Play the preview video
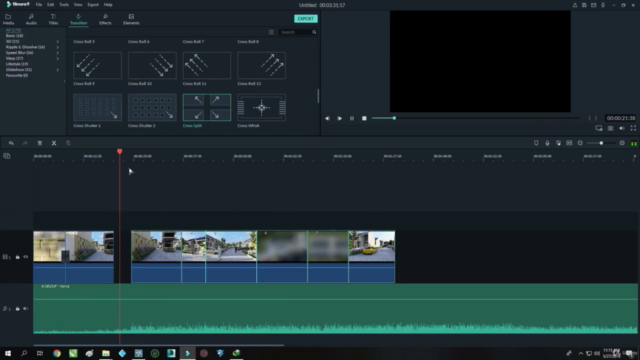640x360 pixels. pyautogui.click(x=340, y=118)
